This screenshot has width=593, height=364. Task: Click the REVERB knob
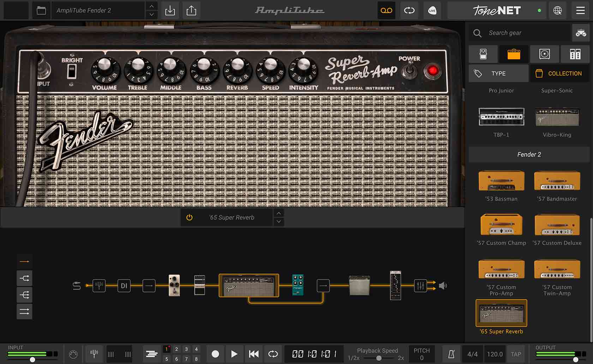(x=237, y=69)
